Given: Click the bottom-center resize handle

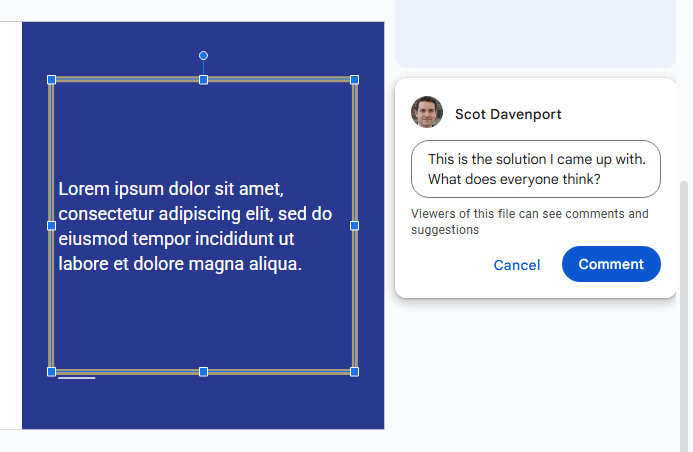Looking at the screenshot, I should point(203,372).
